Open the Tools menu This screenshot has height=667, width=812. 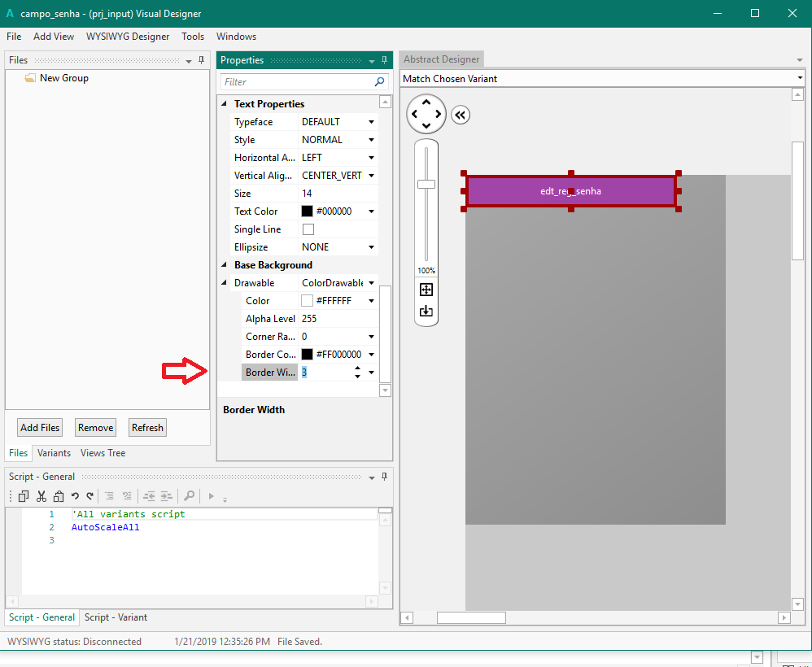pos(193,37)
